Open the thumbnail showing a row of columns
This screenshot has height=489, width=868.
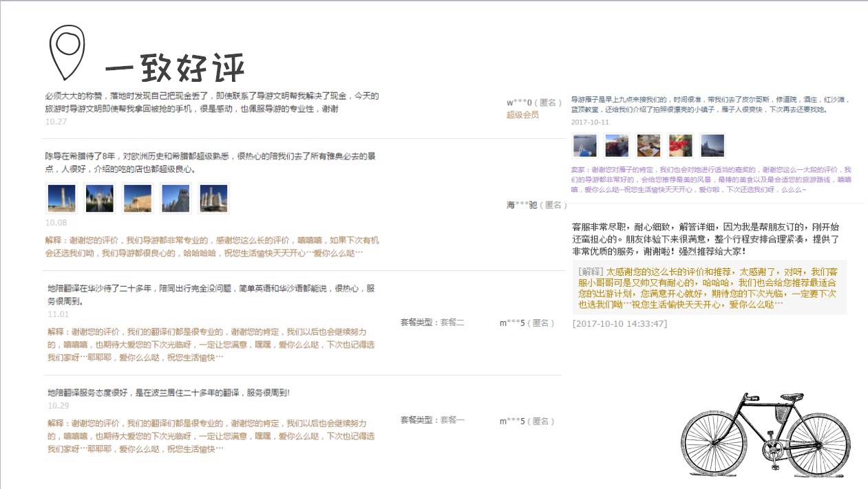coord(213,198)
